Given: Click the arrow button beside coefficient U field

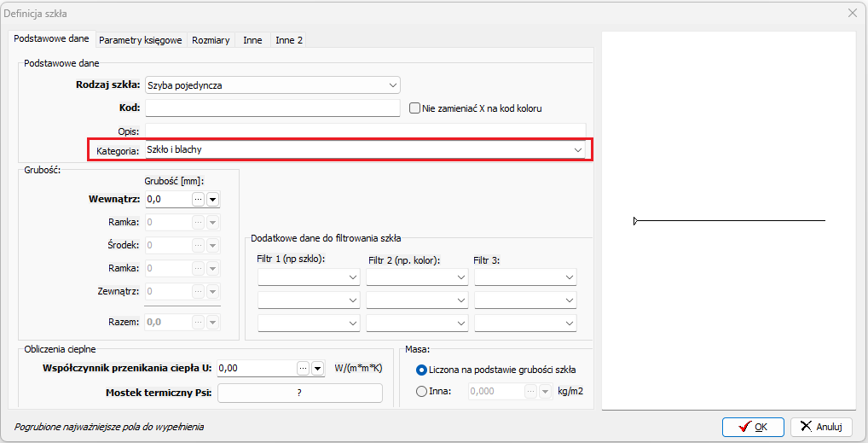Looking at the screenshot, I should (x=317, y=369).
